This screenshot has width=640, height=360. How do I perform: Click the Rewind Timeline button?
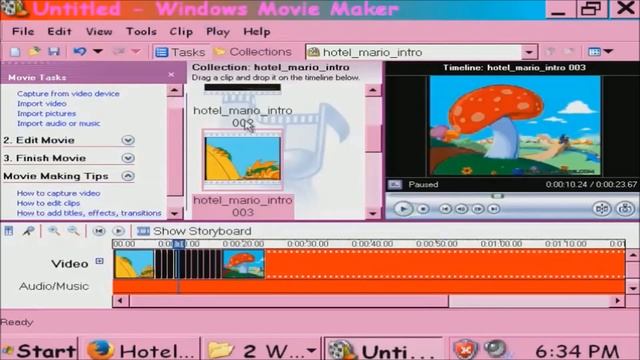coord(98,231)
